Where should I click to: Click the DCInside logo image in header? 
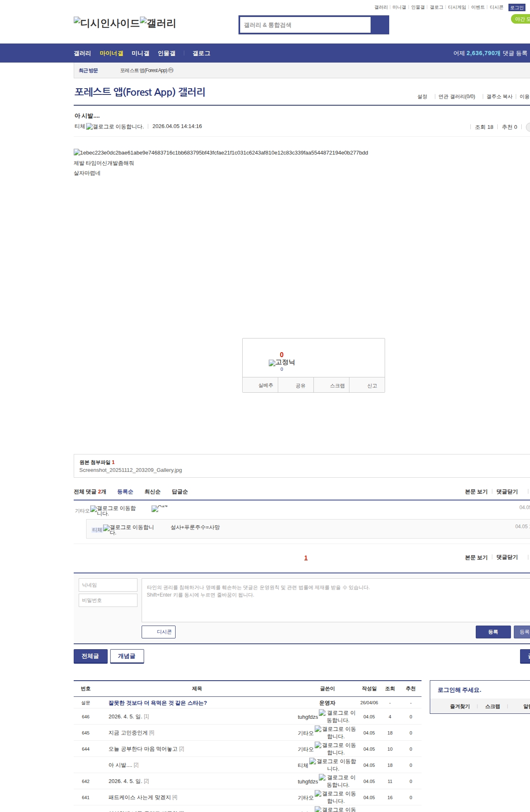click(x=106, y=23)
